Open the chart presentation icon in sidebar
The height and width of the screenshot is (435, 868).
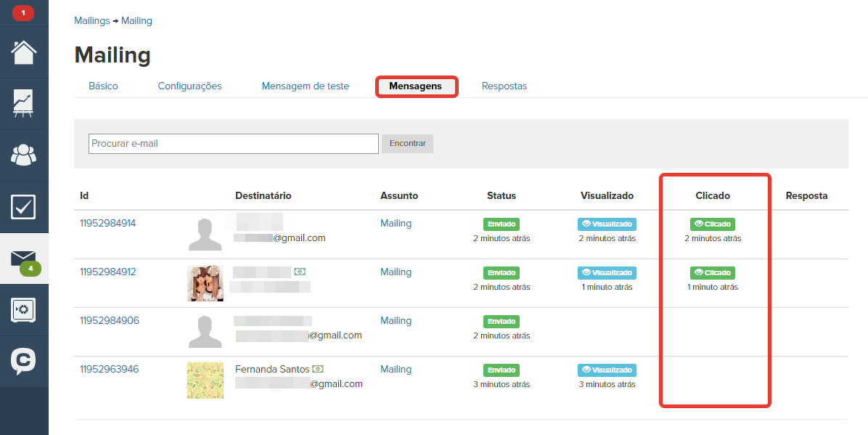click(x=24, y=104)
